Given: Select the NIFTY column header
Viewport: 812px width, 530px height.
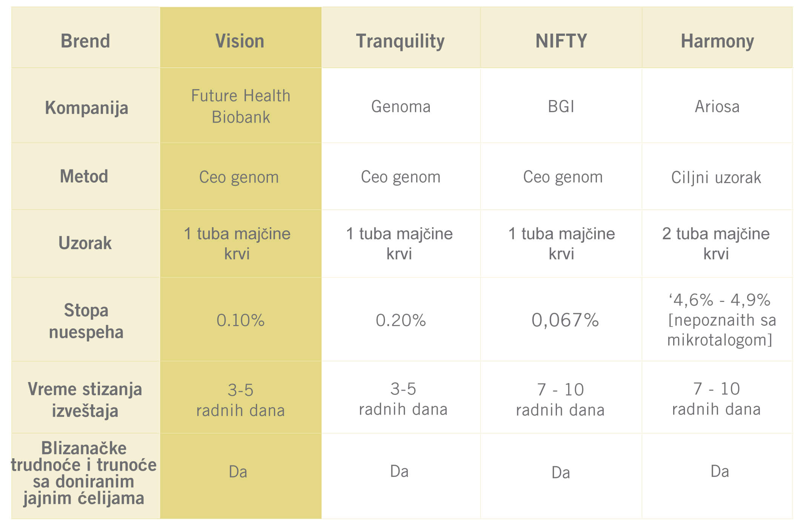Looking at the screenshot, I should coord(561,41).
